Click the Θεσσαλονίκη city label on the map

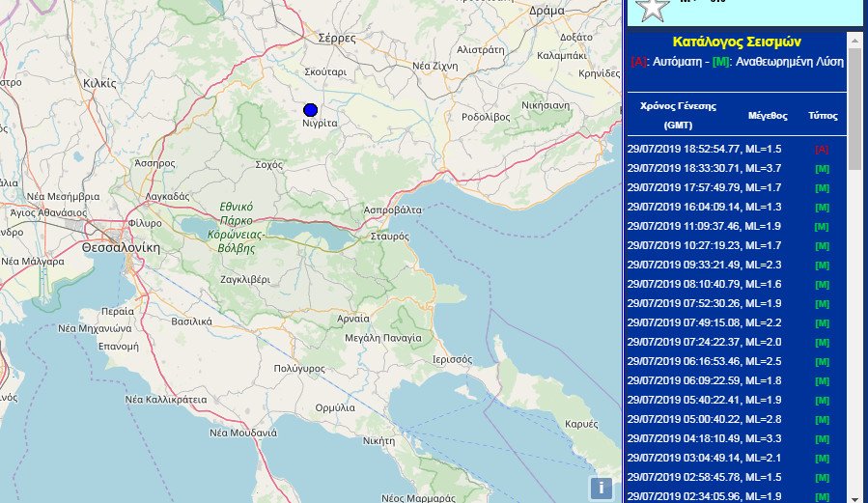[x=121, y=247]
